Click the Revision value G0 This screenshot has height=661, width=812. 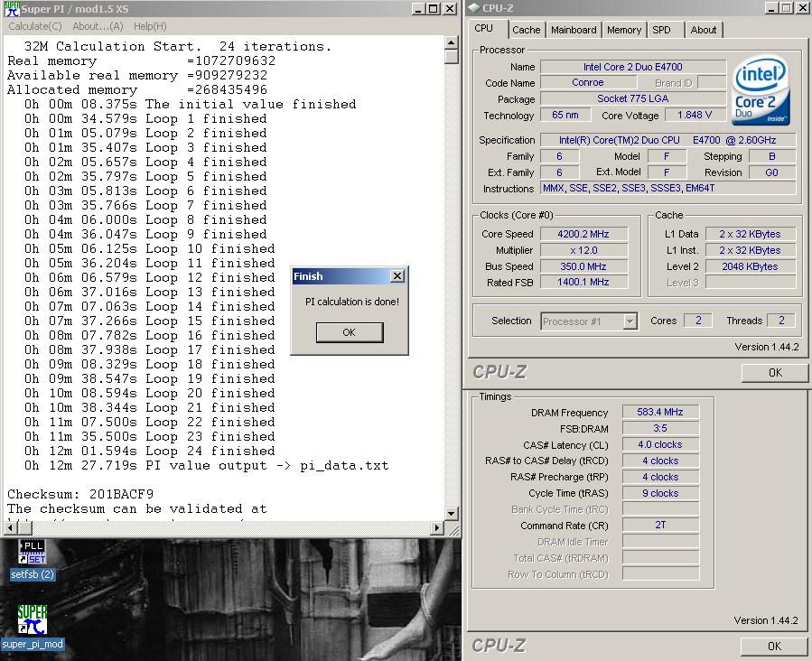coord(771,172)
